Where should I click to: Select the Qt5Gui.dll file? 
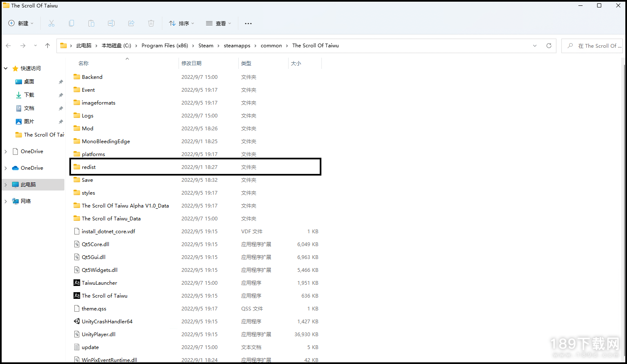point(196,257)
